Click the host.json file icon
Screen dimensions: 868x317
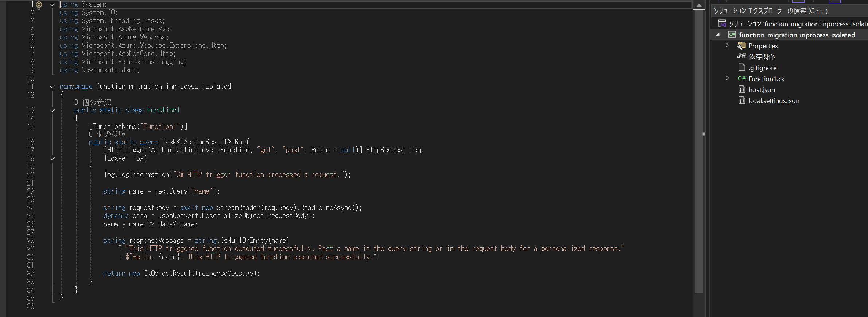pos(741,89)
